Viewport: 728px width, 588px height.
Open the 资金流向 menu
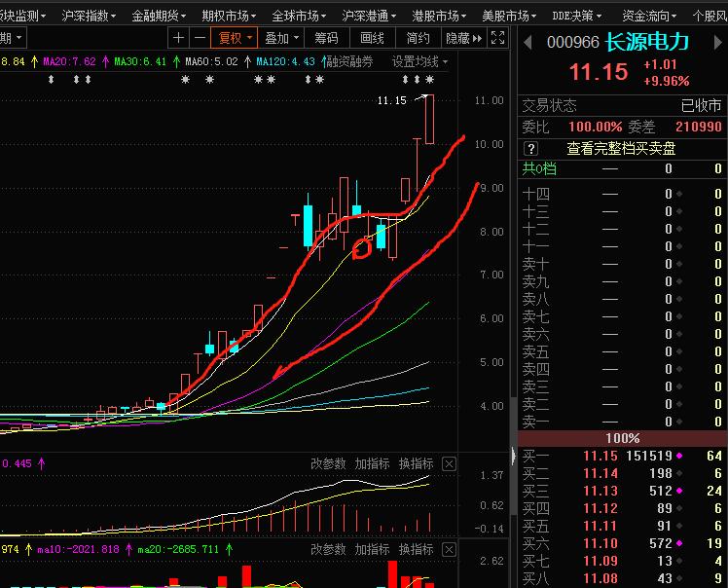coord(649,16)
